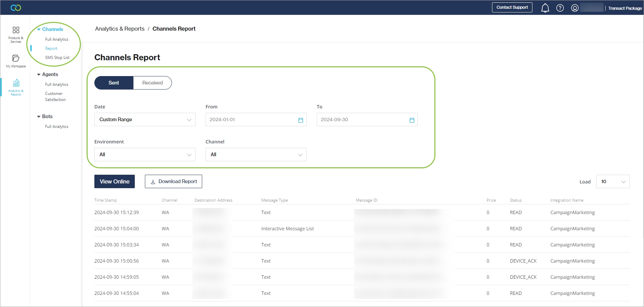This screenshot has width=644, height=307.
Task: Open calendar picker for To date
Action: point(411,120)
